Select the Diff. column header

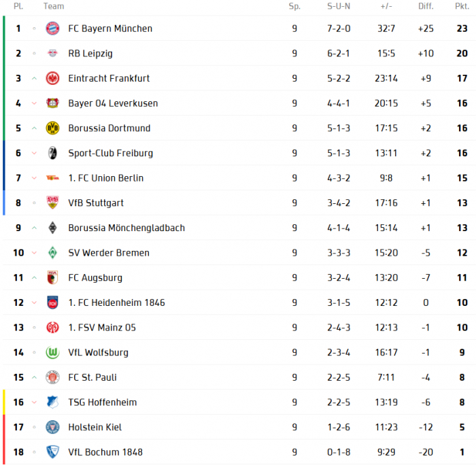[426, 6]
